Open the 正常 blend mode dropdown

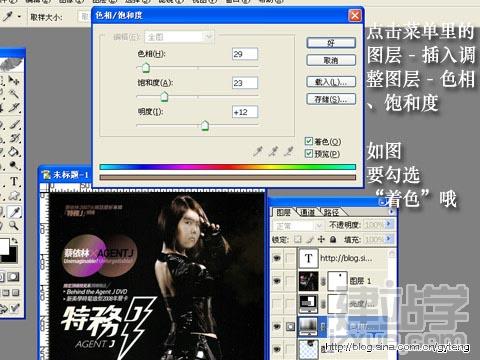click(298, 226)
